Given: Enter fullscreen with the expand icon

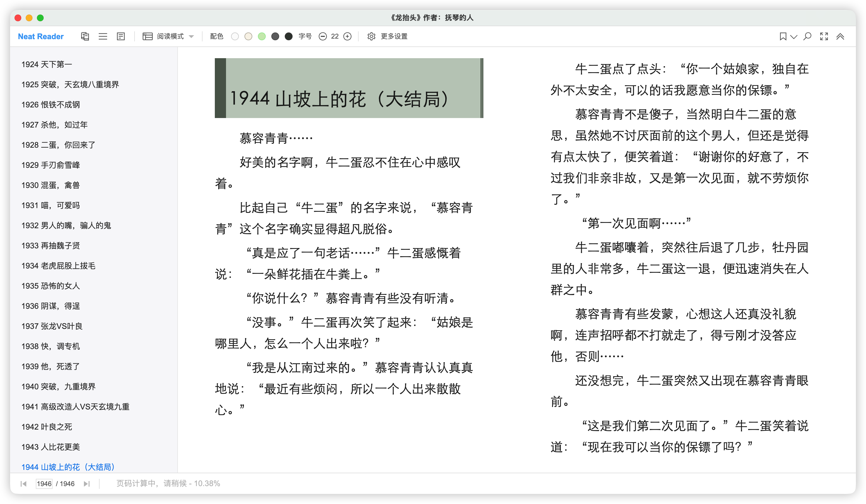Looking at the screenshot, I should point(824,36).
